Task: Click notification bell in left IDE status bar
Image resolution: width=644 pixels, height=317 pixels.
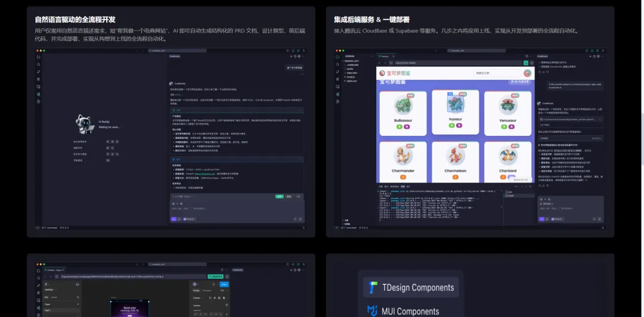Action: [x=304, y=228]
